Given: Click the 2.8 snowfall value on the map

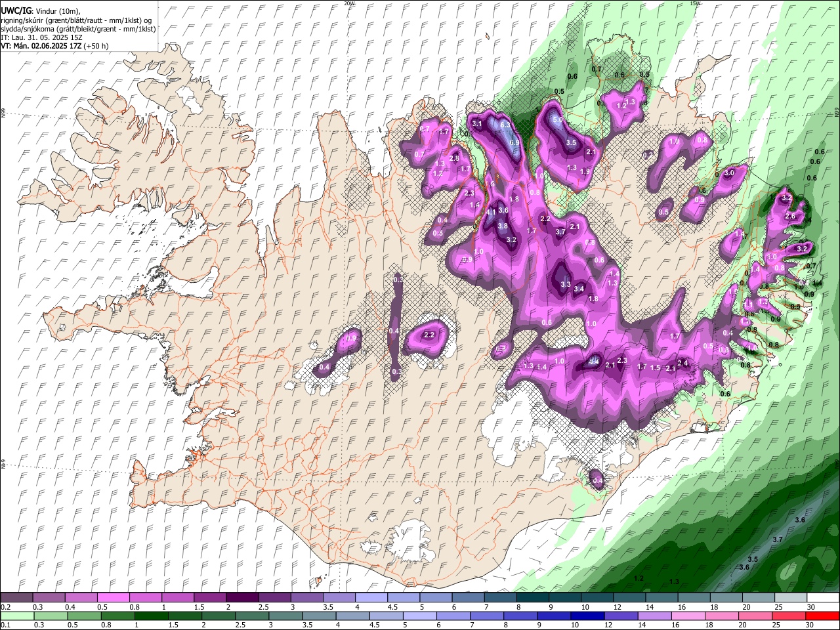Looking at the screenshot, I should pyautogui.click(x=454, y=159).
